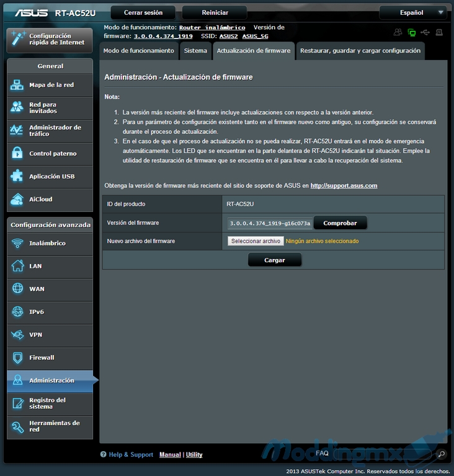Click the Cargar upload button
The width and height of the screenshot is (454, 476).
click(x=275, y=260)
